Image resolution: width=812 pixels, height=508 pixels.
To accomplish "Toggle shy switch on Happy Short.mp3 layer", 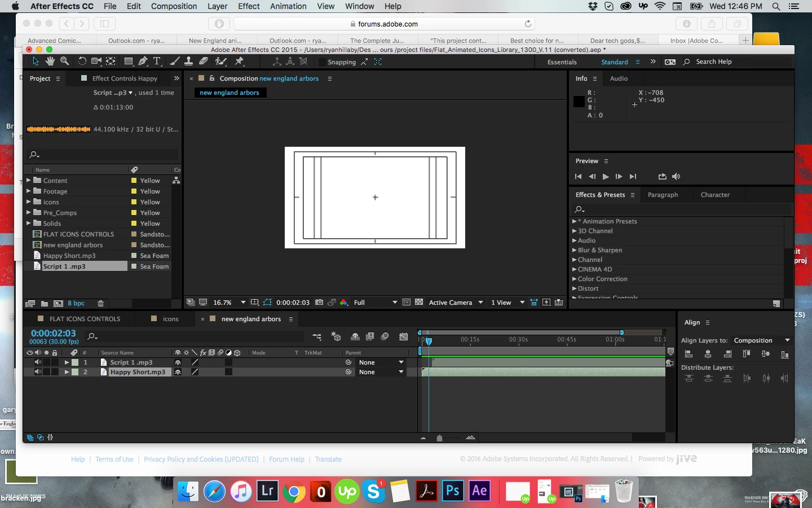I will pos(178,372).
